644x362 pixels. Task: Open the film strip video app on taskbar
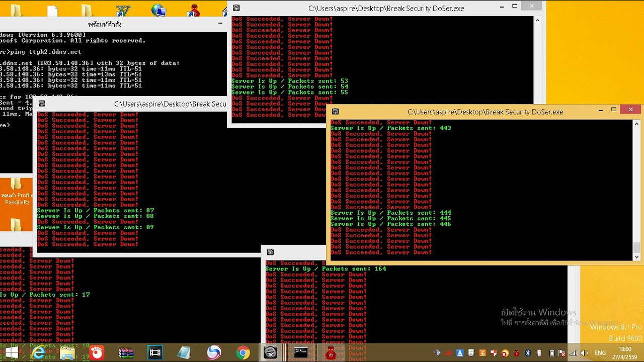point(155,353)
